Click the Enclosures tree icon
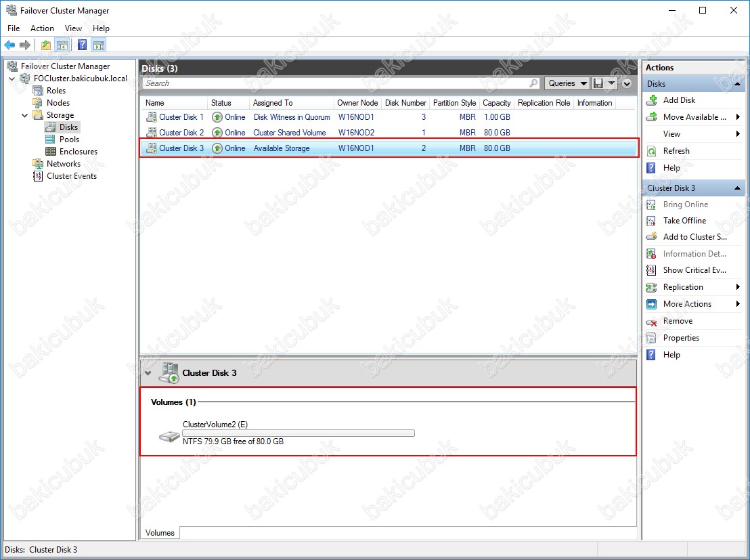750x560 pixels. coord(51,151)
